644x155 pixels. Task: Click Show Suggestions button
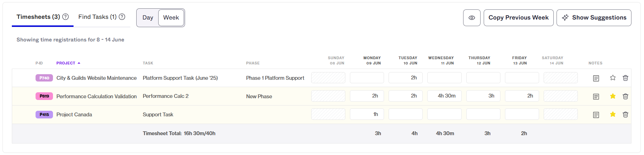coord(594,18)
